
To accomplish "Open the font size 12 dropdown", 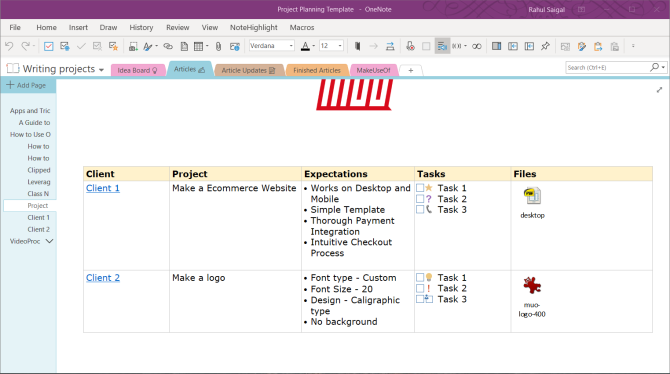I will point(340,46).
